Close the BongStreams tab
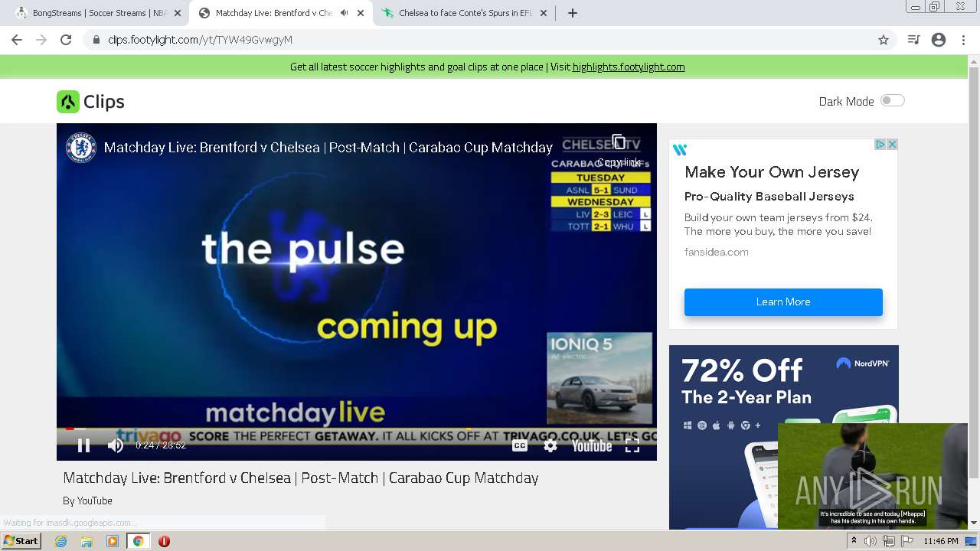The image size is (980, 551). (x=178, y=13)
